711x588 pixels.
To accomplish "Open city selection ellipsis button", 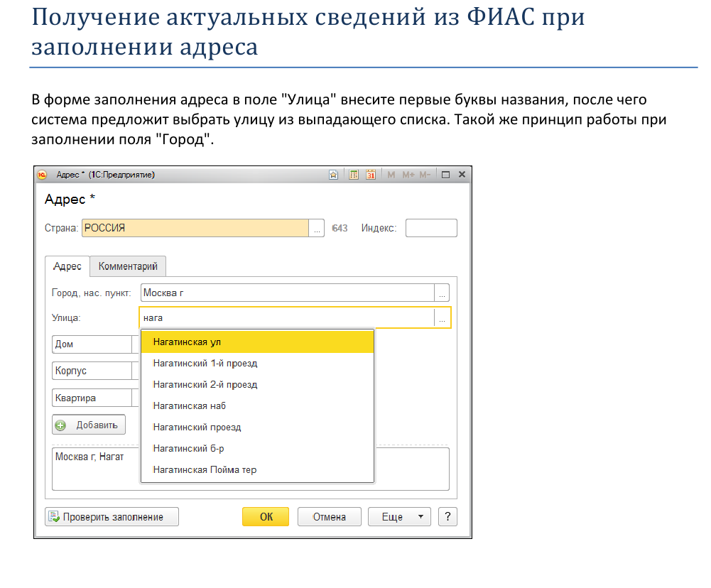I will [442, 293].
